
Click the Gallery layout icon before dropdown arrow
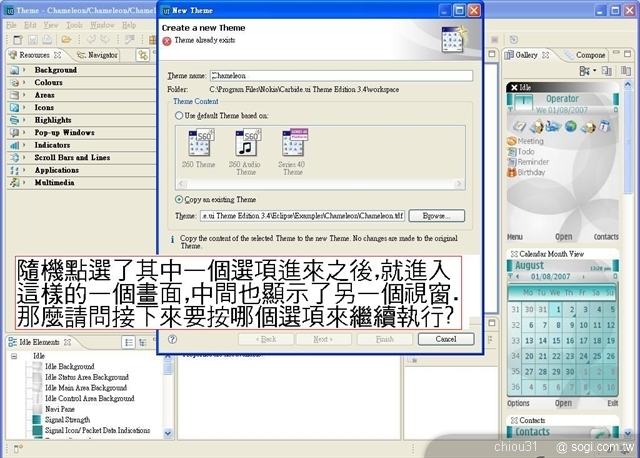pyautogui.click(x=584, y=71)
